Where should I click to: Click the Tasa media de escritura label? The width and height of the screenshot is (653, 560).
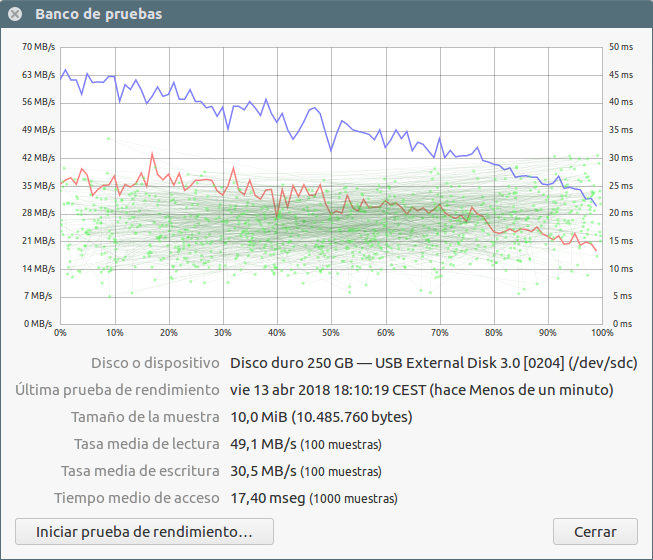tap(140, 471)
